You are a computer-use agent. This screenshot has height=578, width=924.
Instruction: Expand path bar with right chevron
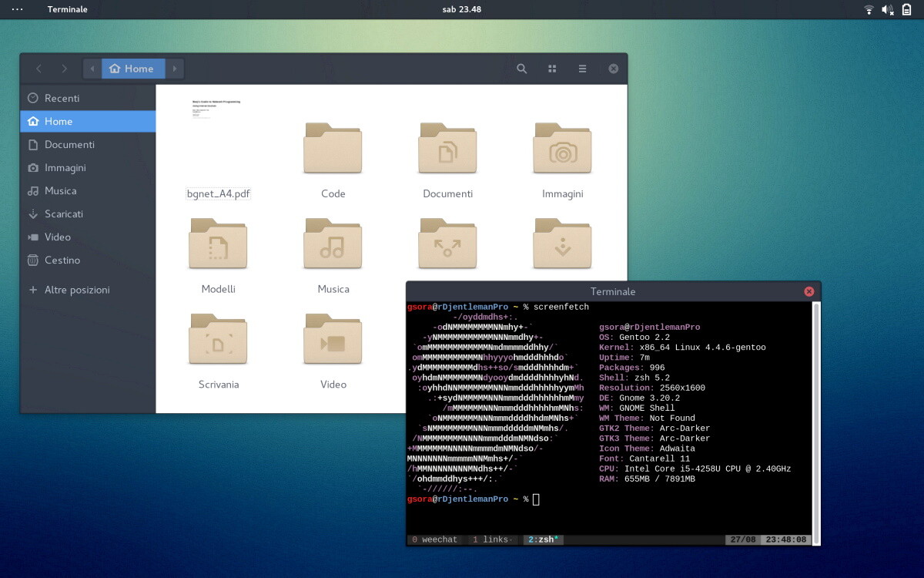coord(175,69)
